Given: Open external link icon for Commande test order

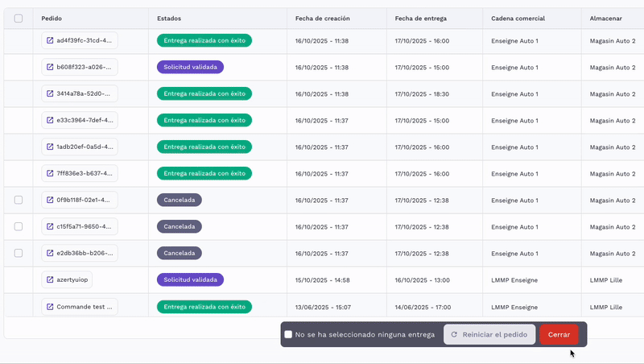Looking at the screenshot, I should (50, 306).
